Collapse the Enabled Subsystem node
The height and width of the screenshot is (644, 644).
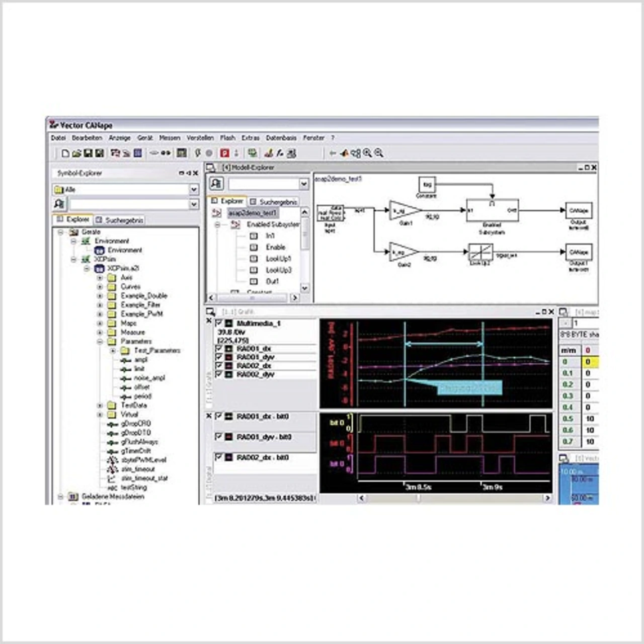point(217,224)
